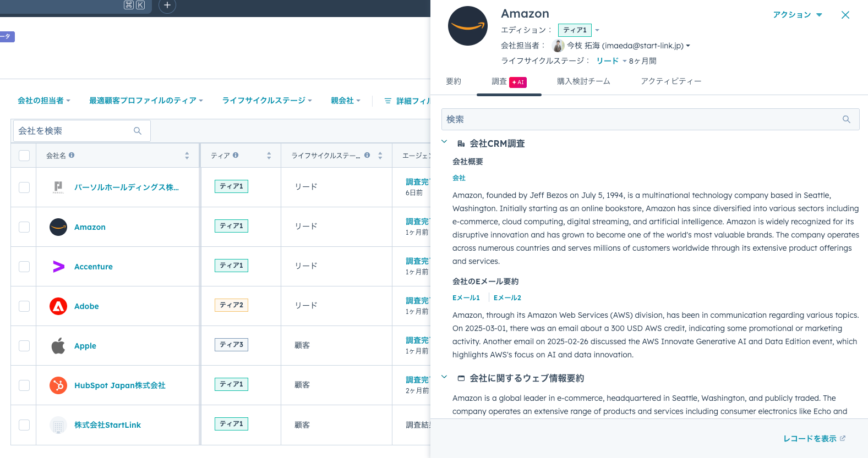Click the Amazon logo in company list

58,227
